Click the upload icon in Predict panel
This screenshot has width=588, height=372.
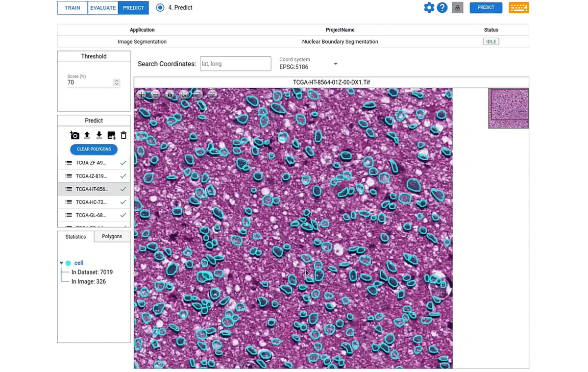[x=87, y=135]
